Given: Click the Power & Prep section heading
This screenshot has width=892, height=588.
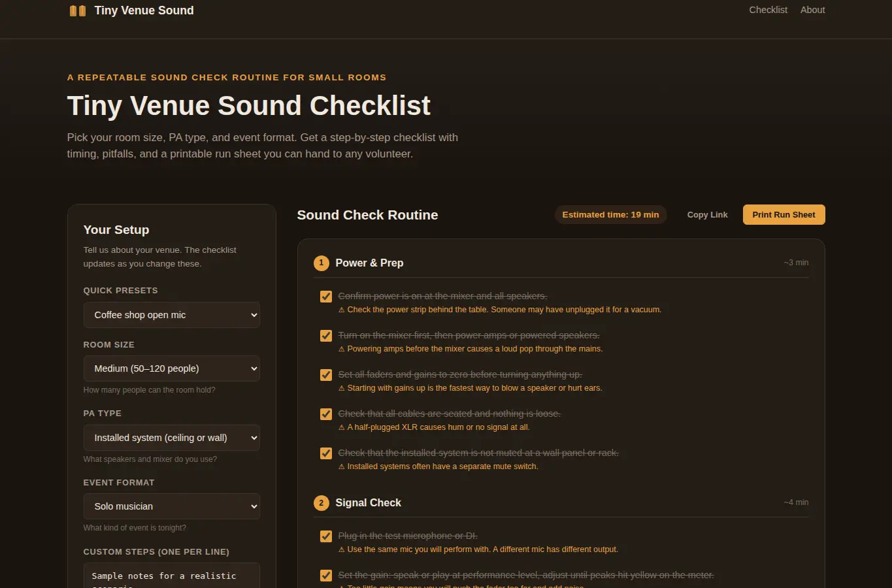Looking at the screenshot, I should pos(369,263).
